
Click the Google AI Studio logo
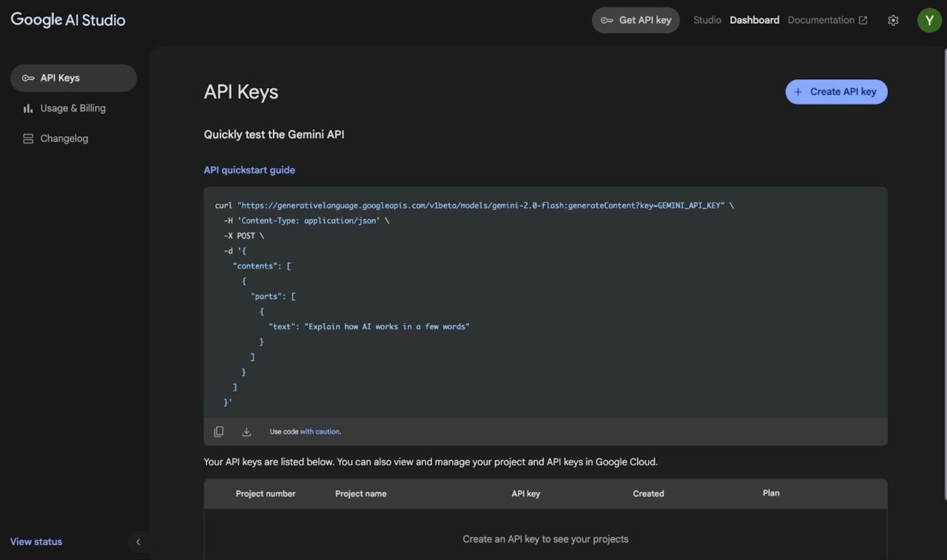(x=68, y=20)
